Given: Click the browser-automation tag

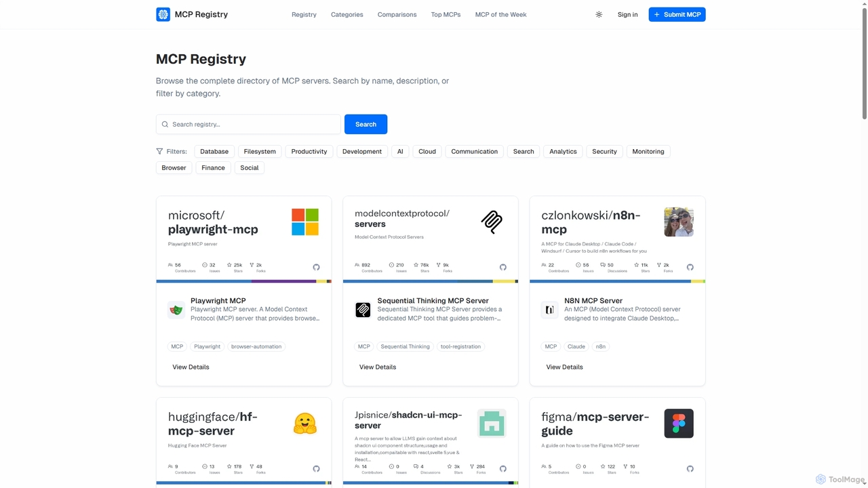Looking at the screenshot, I should point(256,346).
